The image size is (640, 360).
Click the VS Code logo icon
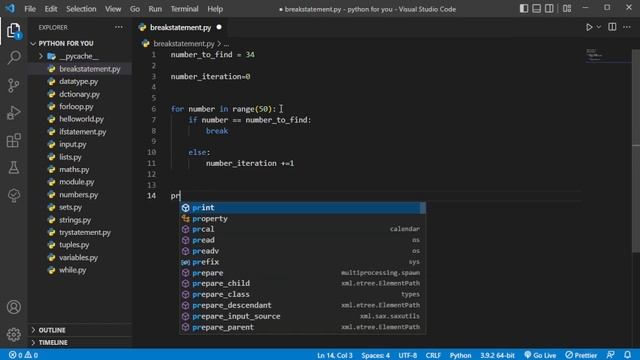click(x=10, y=9)
